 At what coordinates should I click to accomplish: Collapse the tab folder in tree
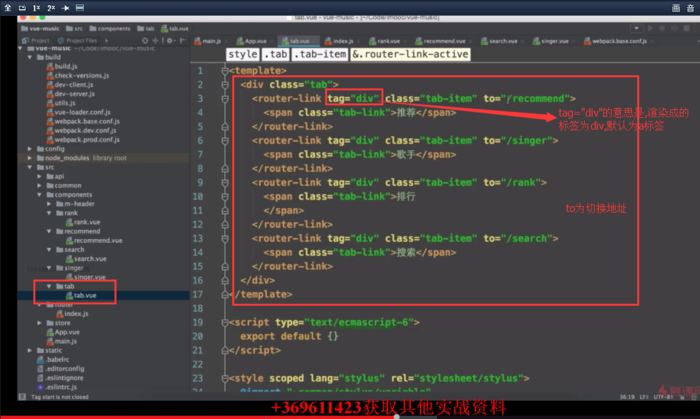pyautogui.click(x=49, y=286)
